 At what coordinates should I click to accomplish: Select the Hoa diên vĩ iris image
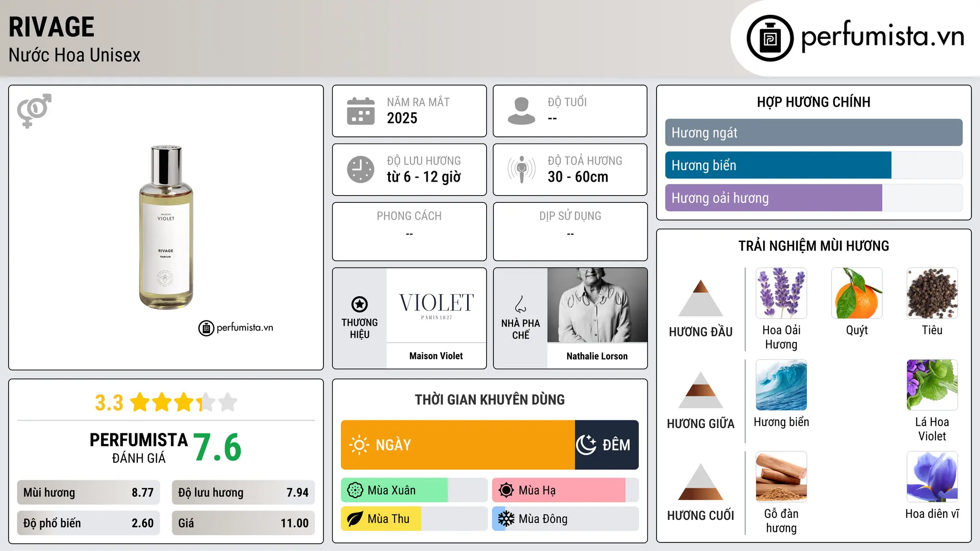click(932, 477)
